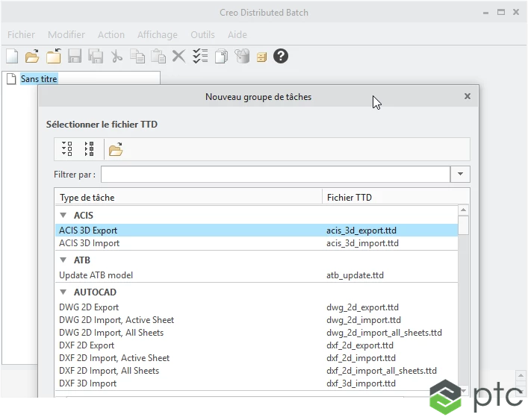Delete using the X toolbar icon
This screenshot has width=528, height=420.
coord(178,56)
